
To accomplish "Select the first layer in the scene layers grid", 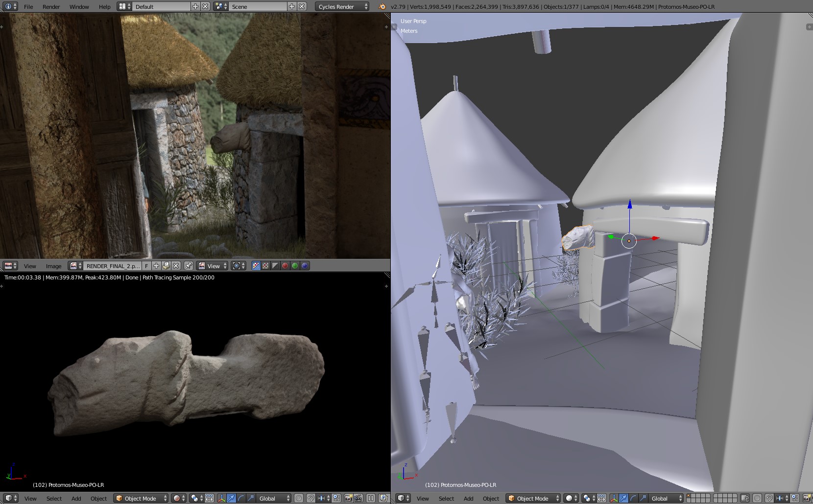I will pyautogui.click(x=690, y=496).
